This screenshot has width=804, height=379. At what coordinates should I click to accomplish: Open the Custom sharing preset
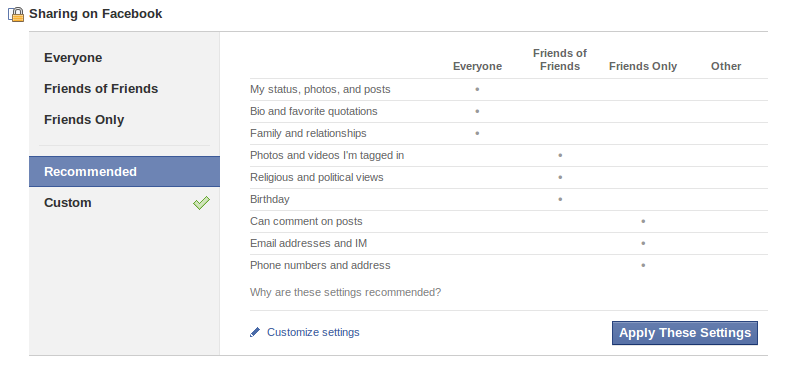(x=68, y=203)
